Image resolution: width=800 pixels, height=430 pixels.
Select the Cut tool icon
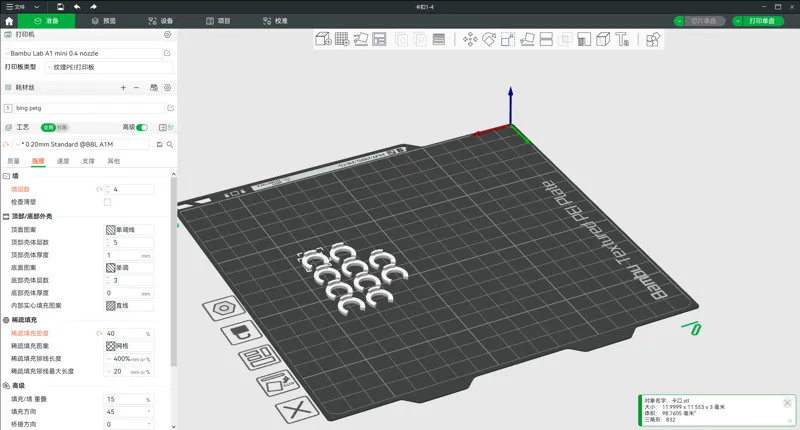(546, 39)
